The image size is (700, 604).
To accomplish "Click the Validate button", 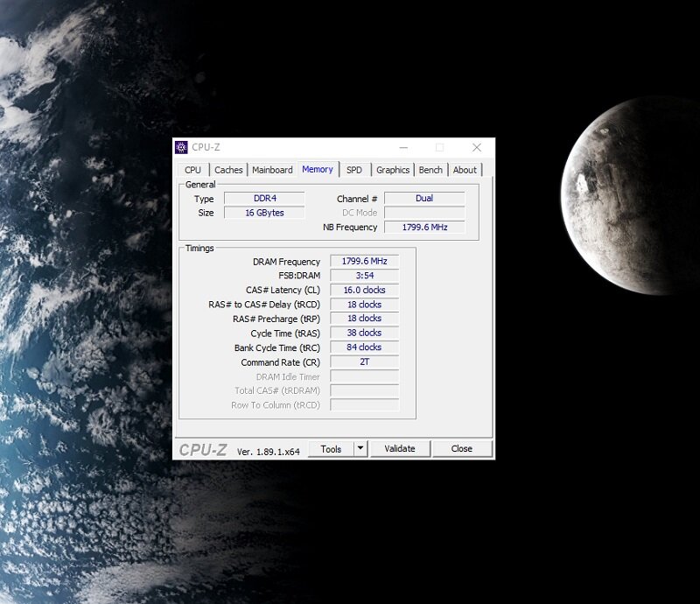I will point(400,448).
